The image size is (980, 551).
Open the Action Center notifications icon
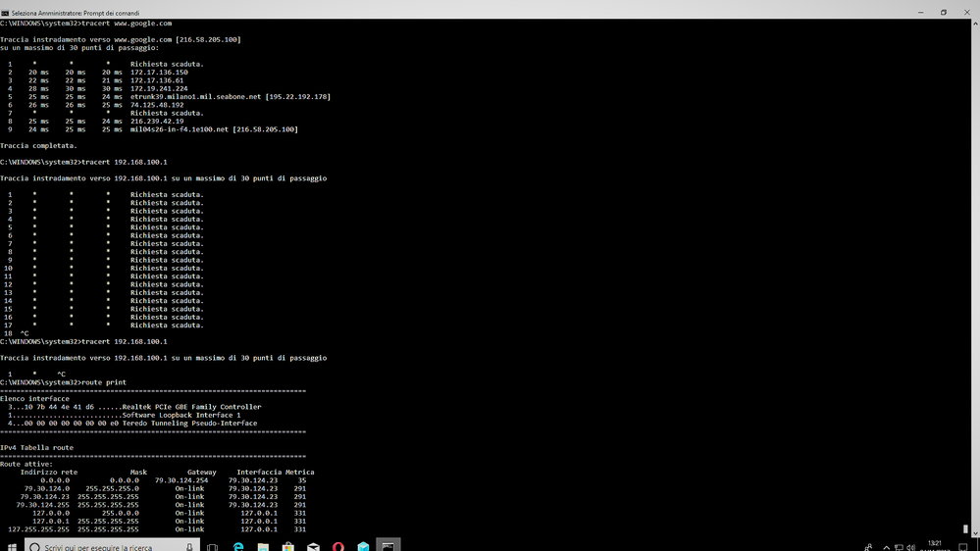[963, 547]
